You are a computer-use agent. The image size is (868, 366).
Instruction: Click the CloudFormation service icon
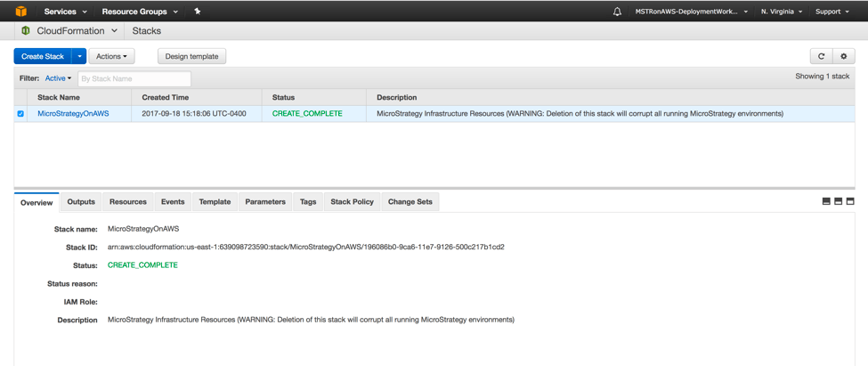click(26, 31)
